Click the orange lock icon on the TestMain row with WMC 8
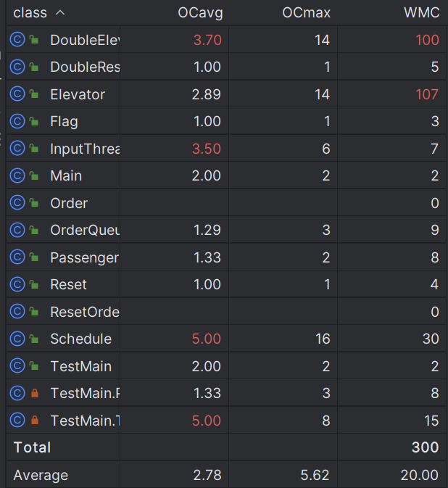The image size is (448, 488). pos(35,393)
